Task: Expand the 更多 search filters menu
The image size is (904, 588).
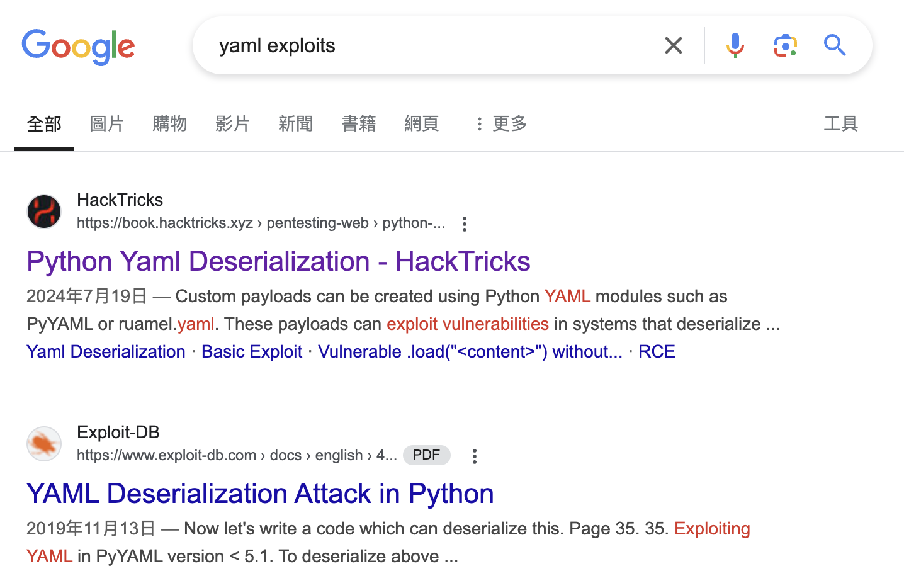Action: [x=502, y=123]
